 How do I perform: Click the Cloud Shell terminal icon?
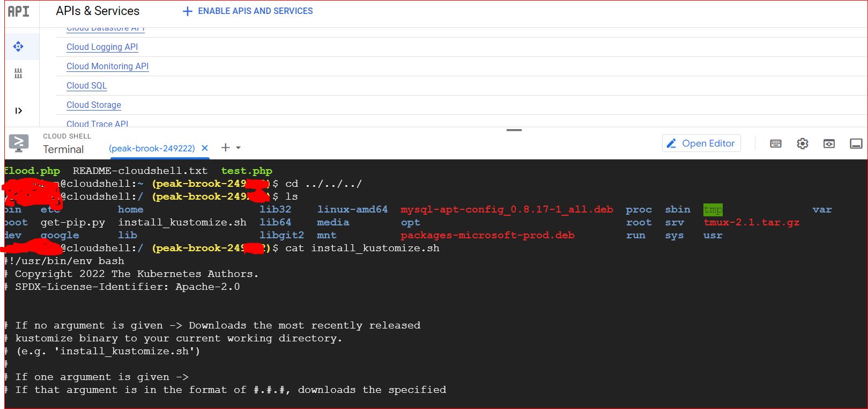pos(19,143)
